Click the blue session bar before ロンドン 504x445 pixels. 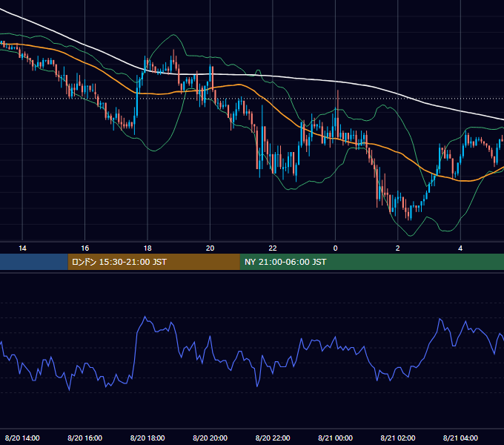[34, 262]
